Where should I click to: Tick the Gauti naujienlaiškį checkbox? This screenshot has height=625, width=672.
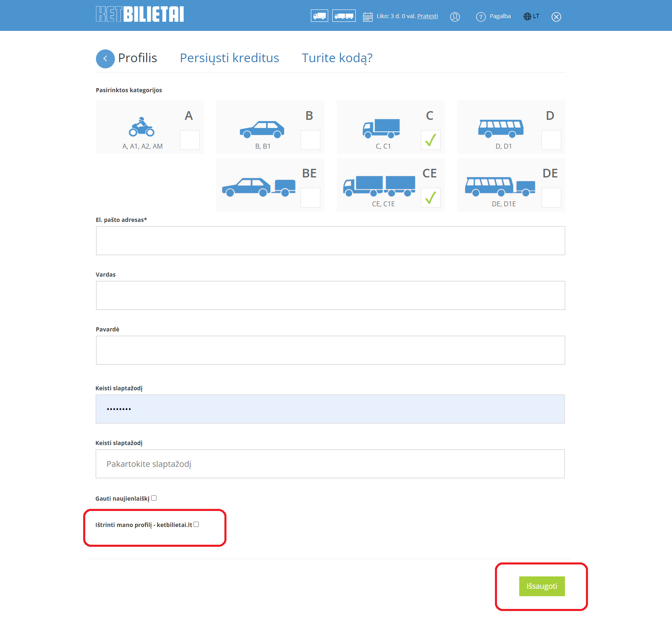[x=154, y=498]
